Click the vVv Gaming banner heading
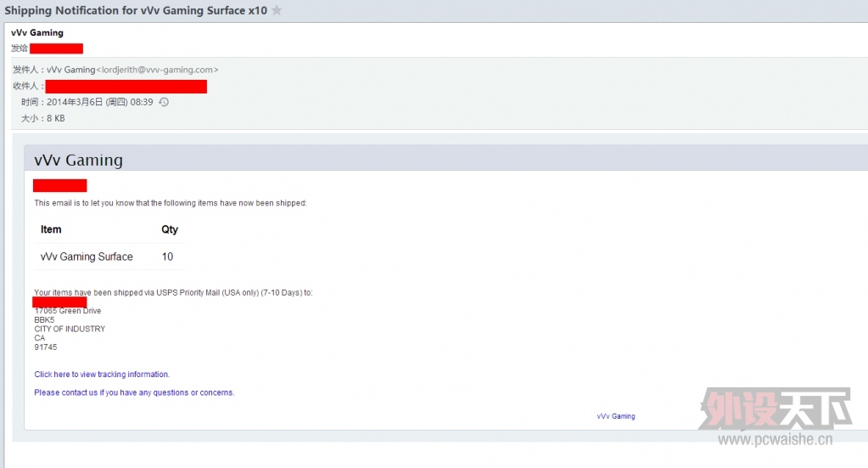Image resolution: width=868 pixels, height=468 pixels. (79, 160)
